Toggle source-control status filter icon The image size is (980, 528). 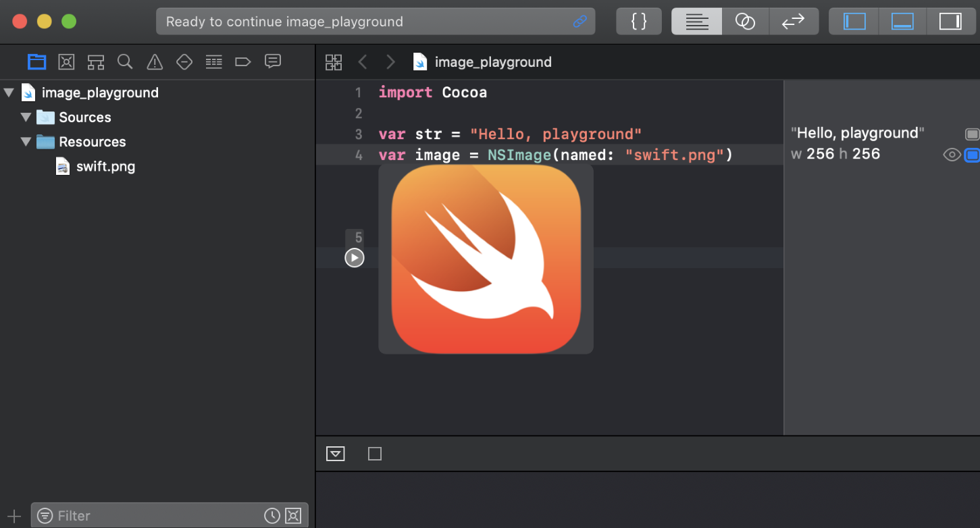coord(293,516)
